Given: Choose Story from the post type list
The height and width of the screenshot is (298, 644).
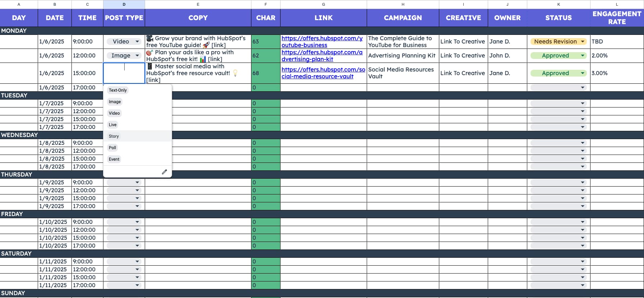Looking at the screenshot, I should pos(114,136).
